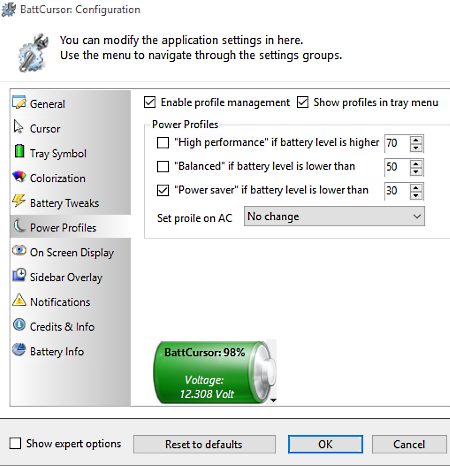Enable the High performance profile checkbox

[x=163, y=143]
